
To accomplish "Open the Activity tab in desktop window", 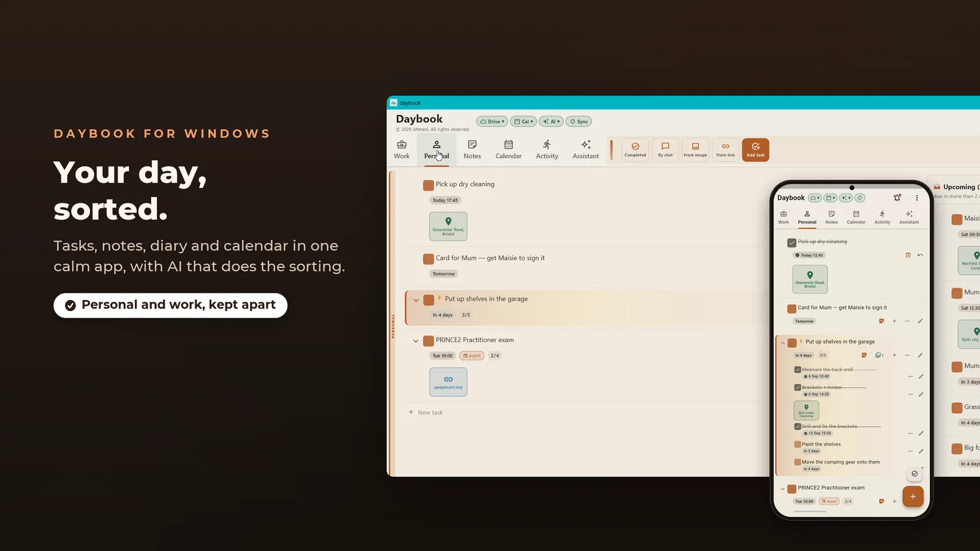I will point(547,149).
